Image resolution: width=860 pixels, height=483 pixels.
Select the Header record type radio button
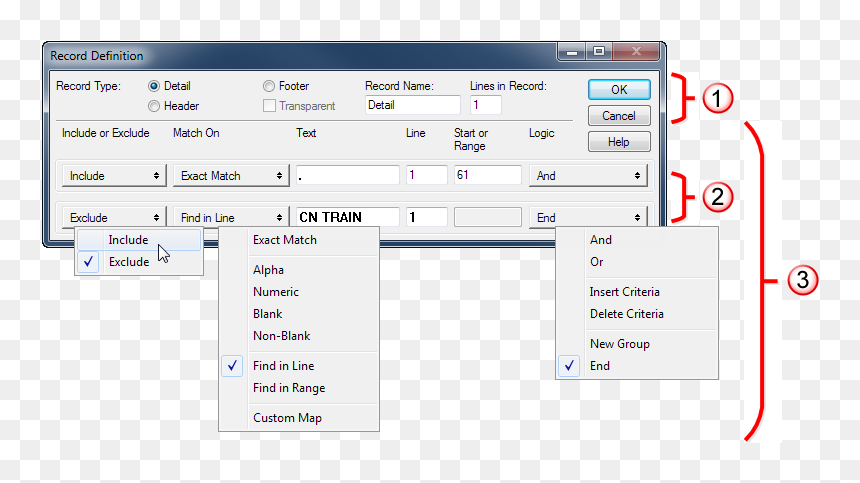point(154,106)
